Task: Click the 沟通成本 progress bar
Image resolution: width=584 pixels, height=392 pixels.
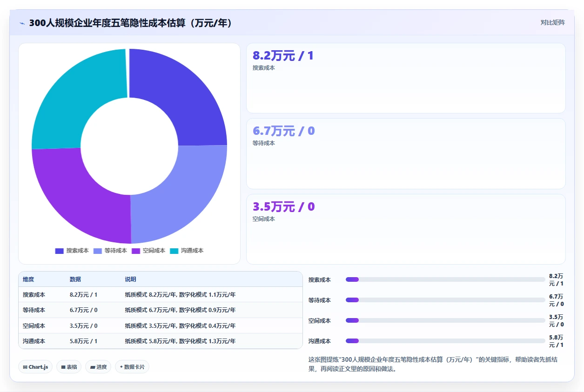Action: tap(445, 341)
